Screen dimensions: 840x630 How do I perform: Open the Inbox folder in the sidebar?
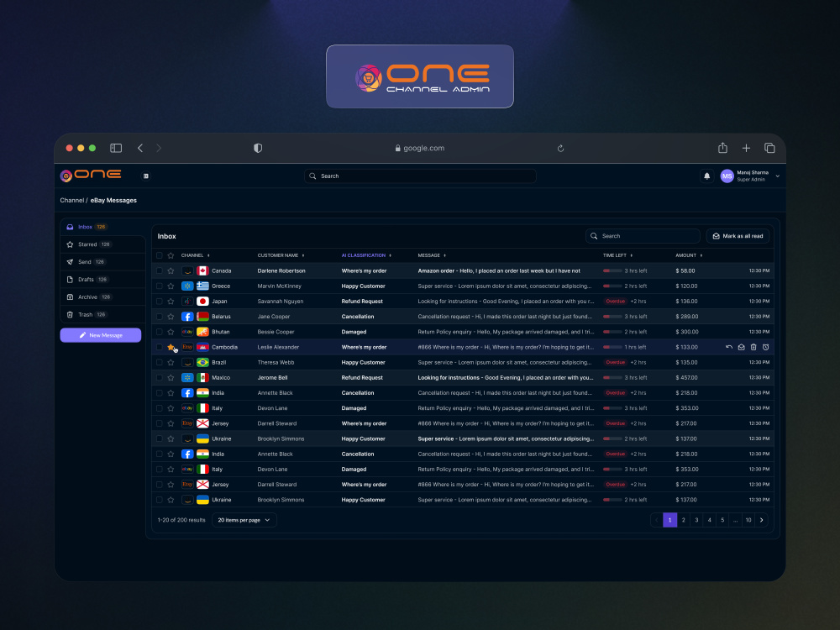coord(102,227)
